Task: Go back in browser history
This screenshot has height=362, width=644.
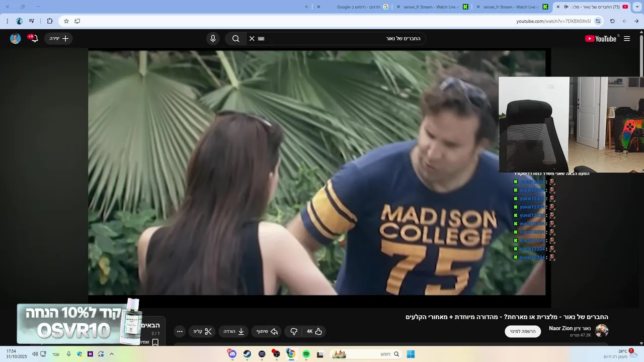Action: [x=636, y=21]
